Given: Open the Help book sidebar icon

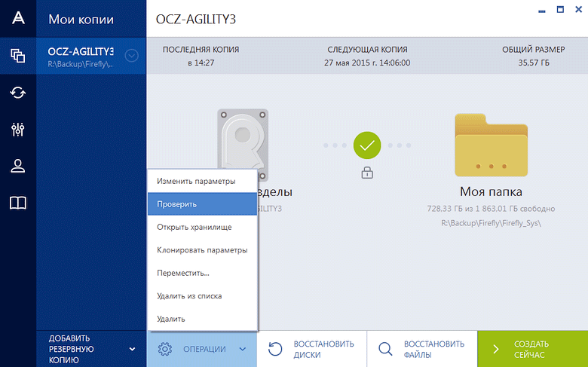Looking at the screenshot, I should 18,203.
